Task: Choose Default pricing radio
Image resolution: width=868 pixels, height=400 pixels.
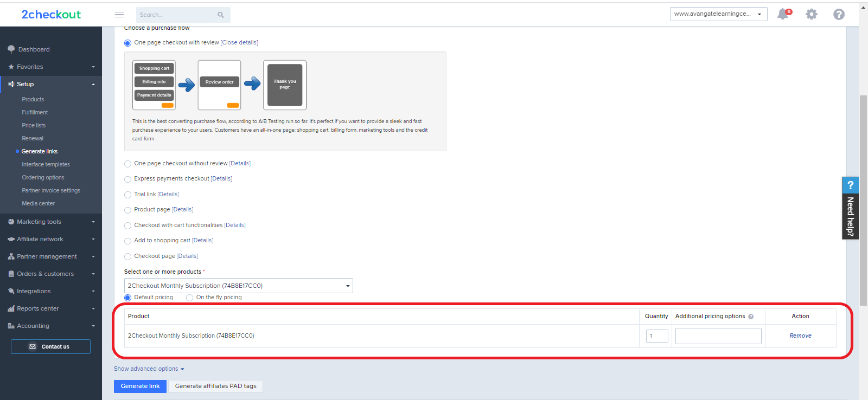Action: pyautogui.click(x=127, y=298)
